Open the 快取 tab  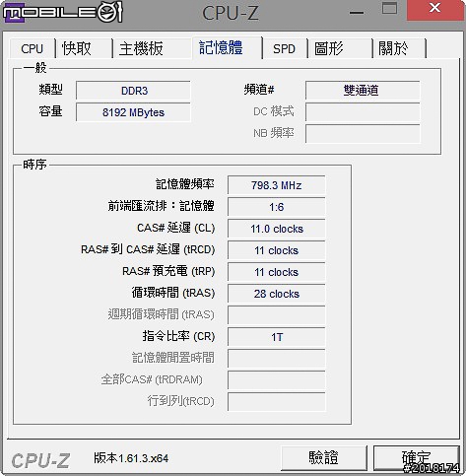coord(84,48)
